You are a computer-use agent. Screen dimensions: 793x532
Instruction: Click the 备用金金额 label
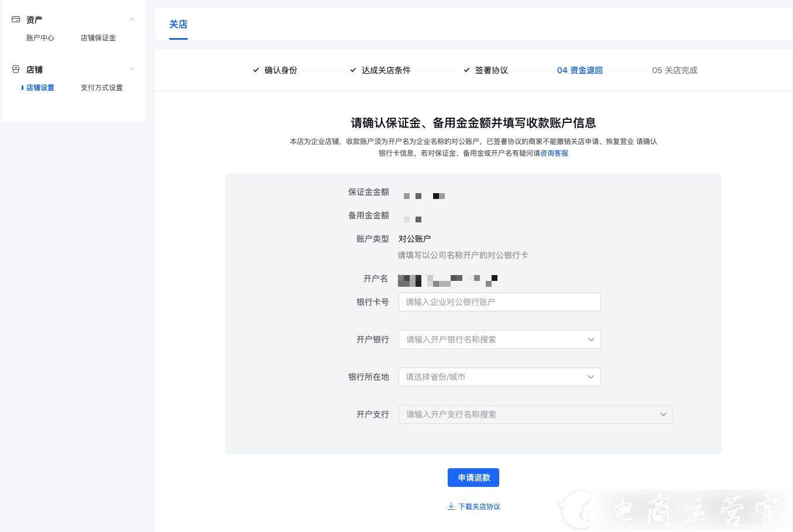pos(369,215)
